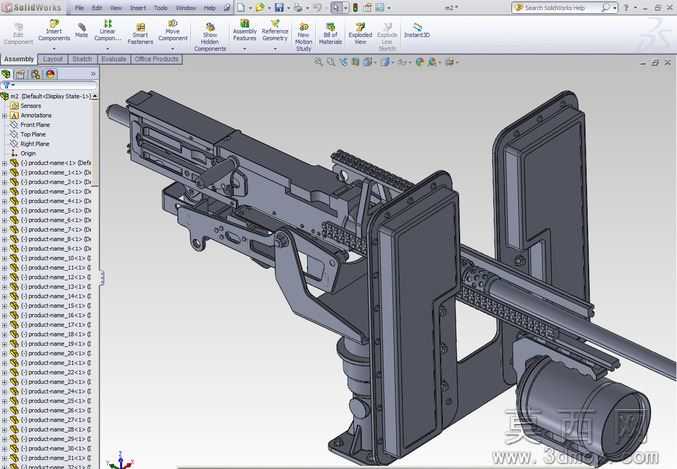Open Assembly Features tool
This screenshot has width=677, height=469.
pyautogui.click(x=244, y=30)
